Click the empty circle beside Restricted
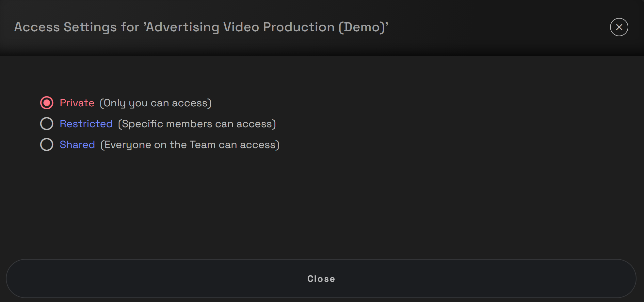This screenshot has height=302, width=644. pyautogui.click(x=47, y=124)
